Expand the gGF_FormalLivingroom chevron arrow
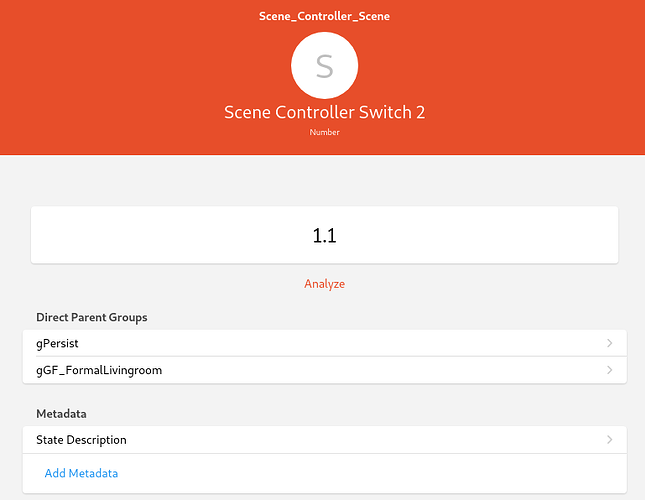Image resolution: width=645 pixels, height=500 pixels. (x=609, y=370)
